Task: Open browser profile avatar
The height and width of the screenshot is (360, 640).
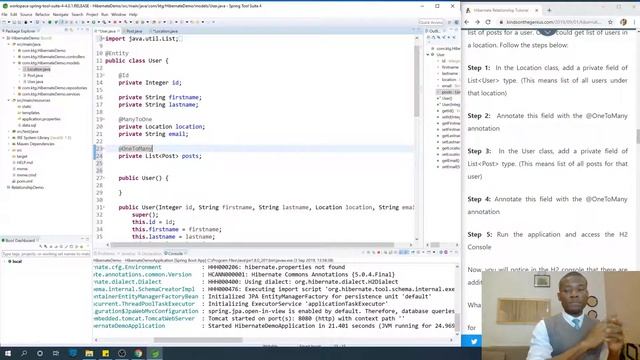Action: [623, 22]
